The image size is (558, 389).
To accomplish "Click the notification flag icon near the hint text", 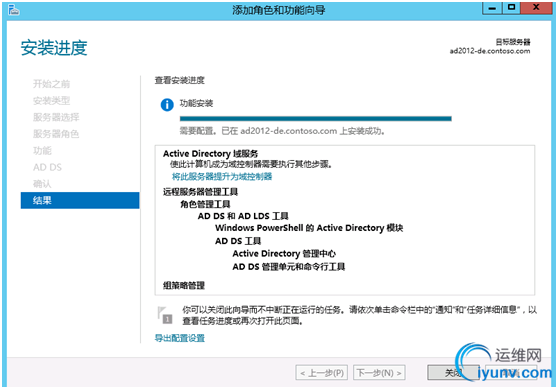I will (165, 315).
